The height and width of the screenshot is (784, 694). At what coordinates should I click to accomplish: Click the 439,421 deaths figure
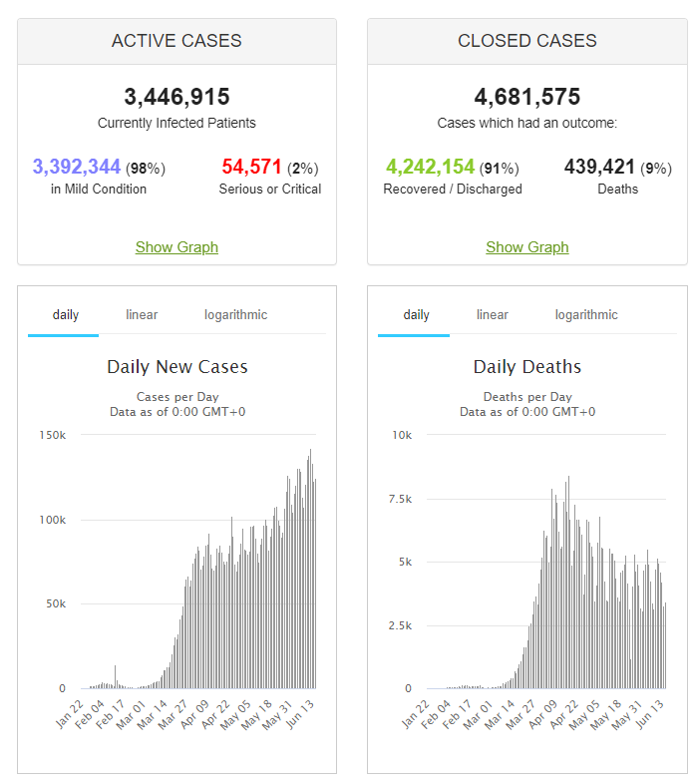(x=600, y=167)
